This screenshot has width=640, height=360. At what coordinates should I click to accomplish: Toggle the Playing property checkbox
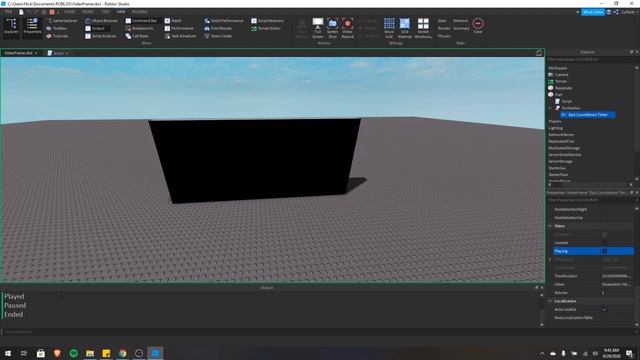point(604,251)
